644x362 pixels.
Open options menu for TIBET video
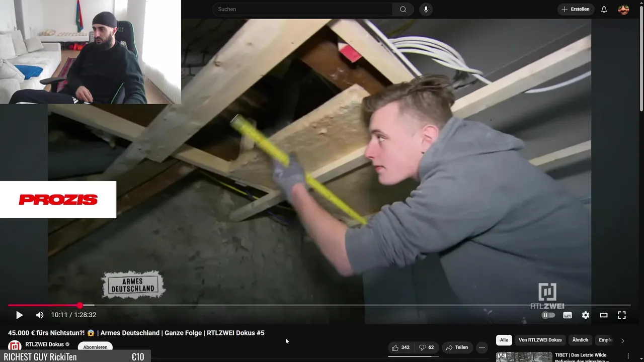coord(628,356)
